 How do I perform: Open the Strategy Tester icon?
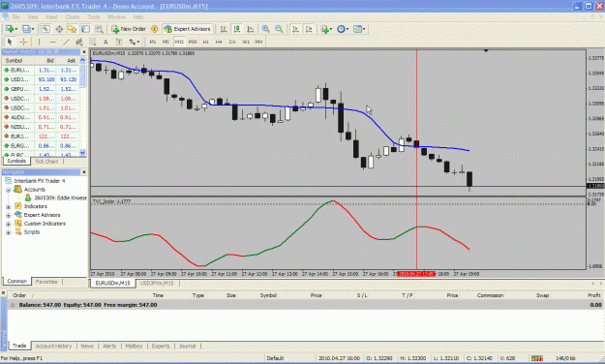[x=99, y=29]
